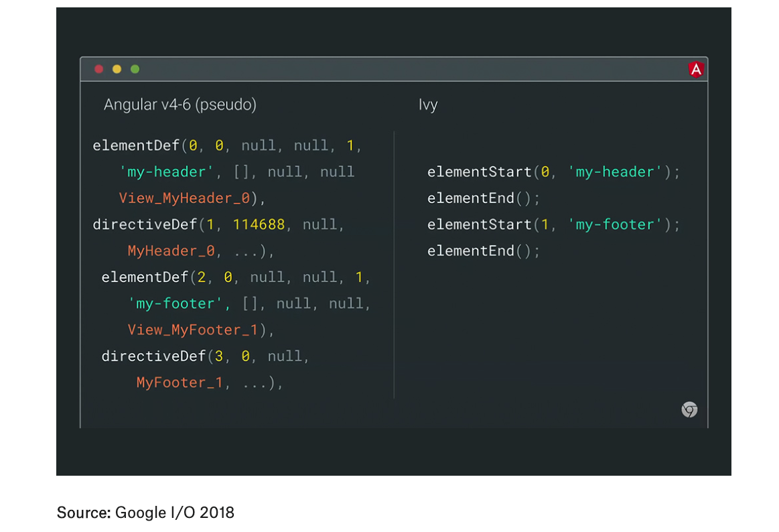
Task: Click the 'elementDef(2, 0, null, null, 1,' line
Action: tap(236, 277)
